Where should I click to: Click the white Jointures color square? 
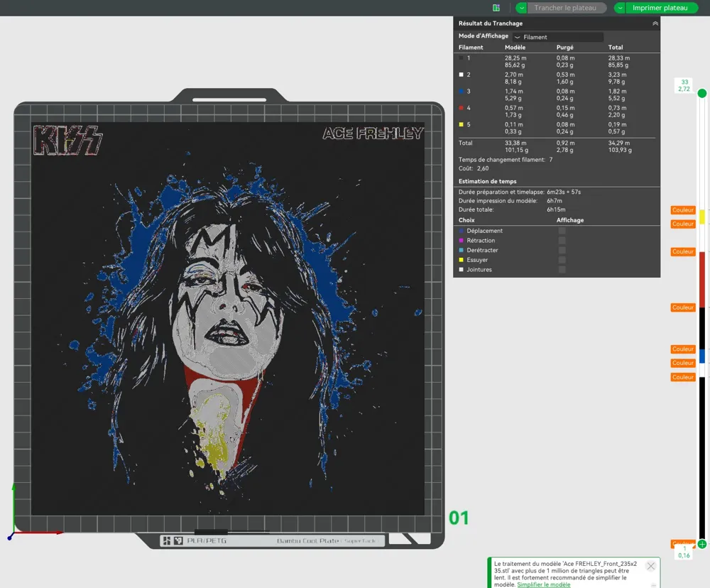pos(461,270)
